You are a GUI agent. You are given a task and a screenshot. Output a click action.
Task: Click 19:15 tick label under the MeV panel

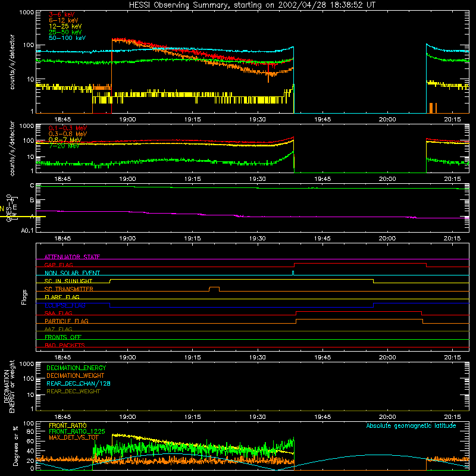(192, 179)
